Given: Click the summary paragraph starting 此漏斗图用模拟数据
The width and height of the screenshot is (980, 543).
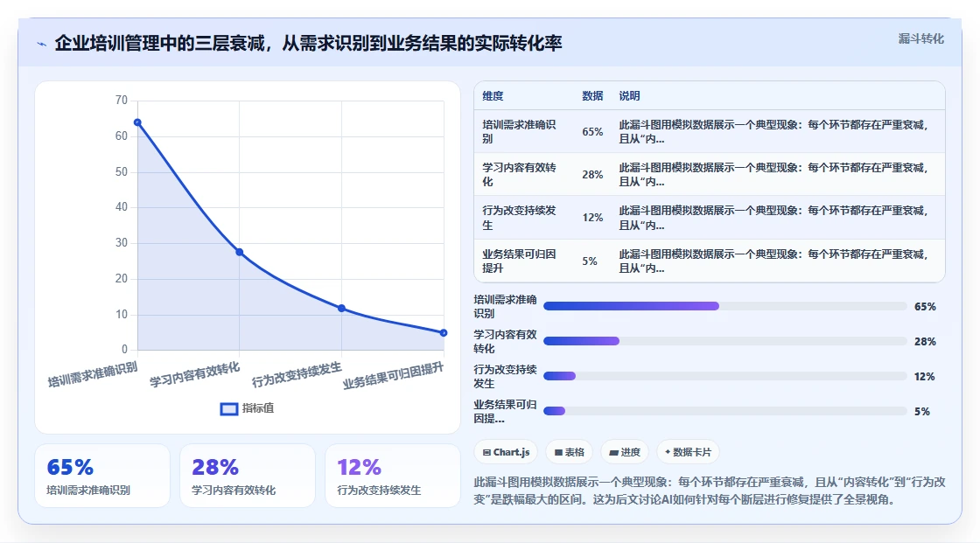Looking at the screenshot, I should (x=710, y=491).
